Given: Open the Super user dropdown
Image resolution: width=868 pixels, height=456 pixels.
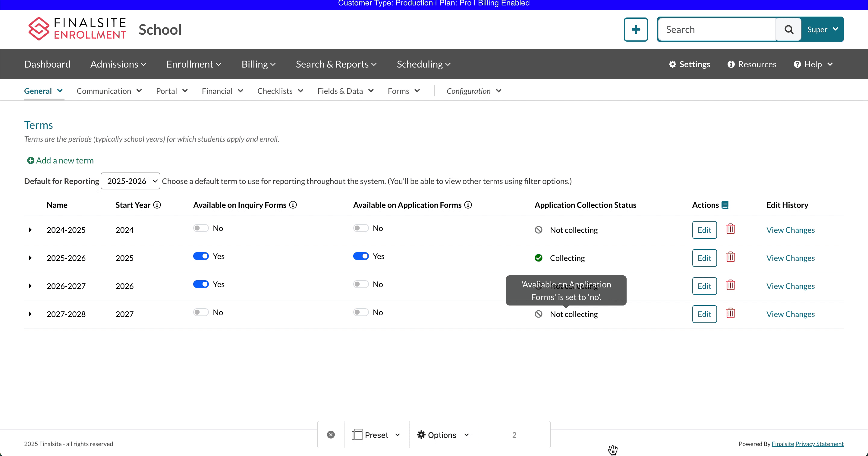Looking at the screenshot, I should [822, 30].
